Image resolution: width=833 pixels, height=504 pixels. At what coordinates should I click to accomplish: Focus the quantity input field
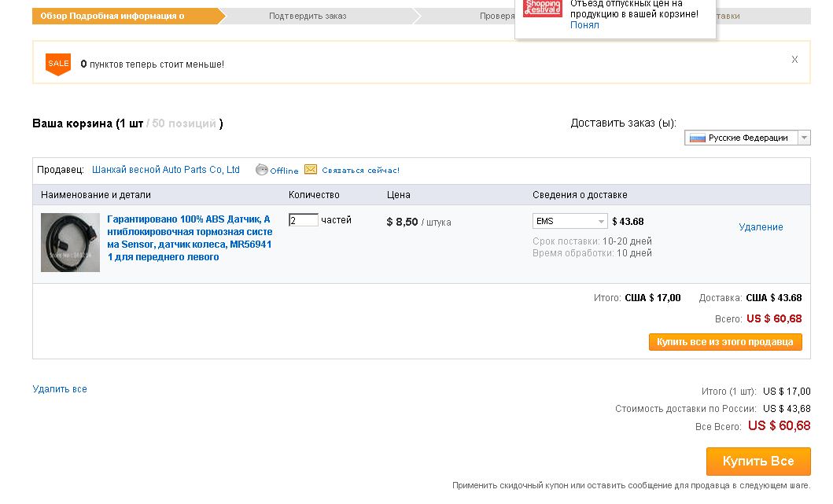(303, 220)
